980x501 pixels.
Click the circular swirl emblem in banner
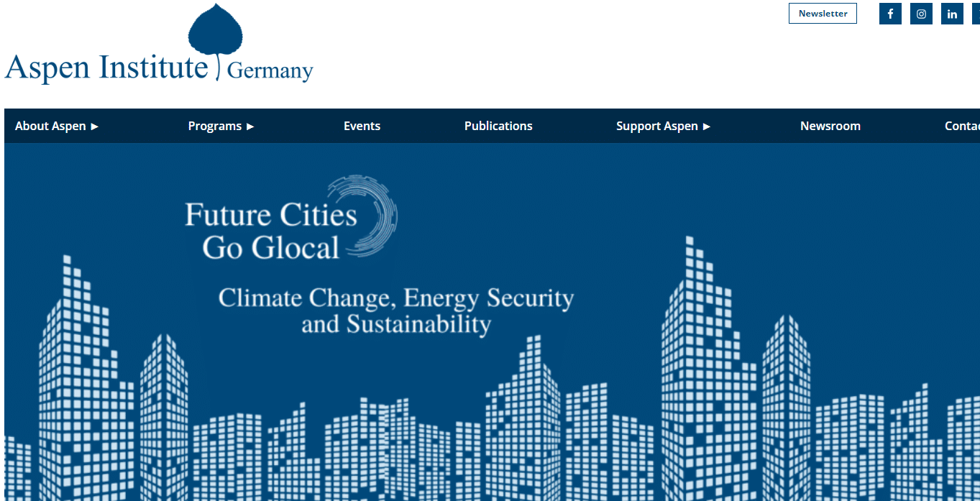coord(370,214)
